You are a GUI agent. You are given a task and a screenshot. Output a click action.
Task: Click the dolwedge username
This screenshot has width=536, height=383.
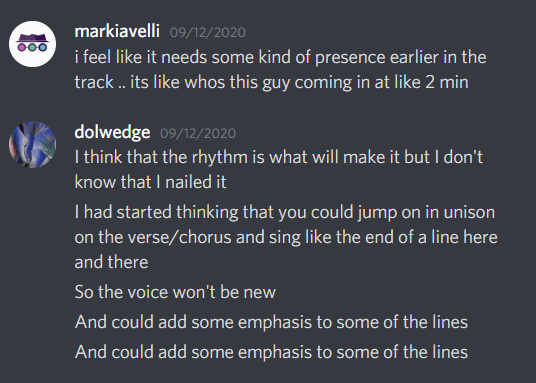(x=112, y=132)
